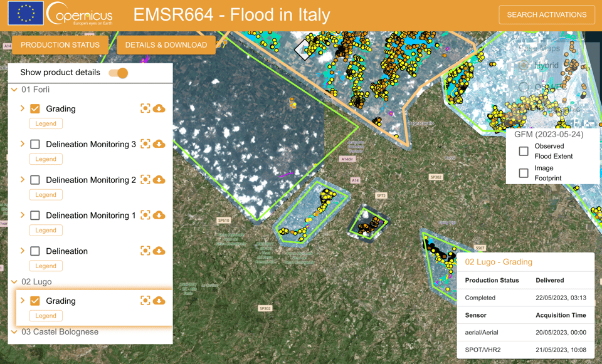Enable the Image Footprint checkbox
The height and width of the screenshot is (364, 602).
tap(524, 173)
